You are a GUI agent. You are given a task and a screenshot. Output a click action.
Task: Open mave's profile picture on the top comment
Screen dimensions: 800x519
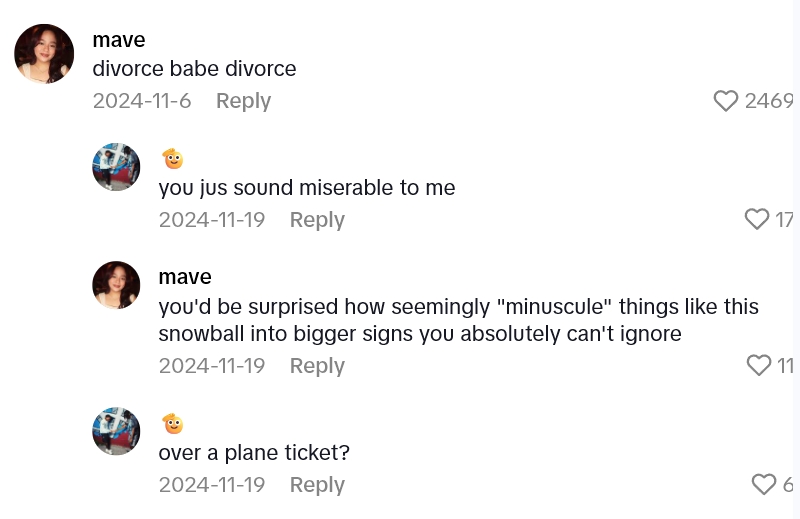click(44, 54)
